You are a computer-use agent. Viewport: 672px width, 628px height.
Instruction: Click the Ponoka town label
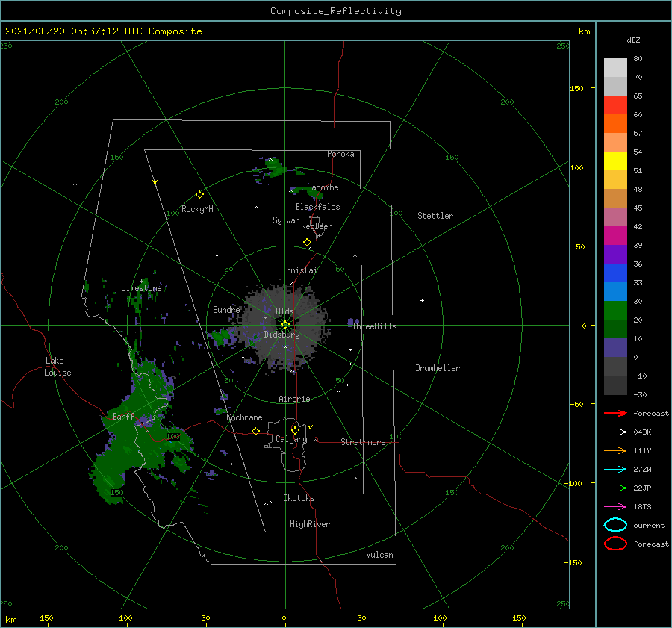click(340, 154)
